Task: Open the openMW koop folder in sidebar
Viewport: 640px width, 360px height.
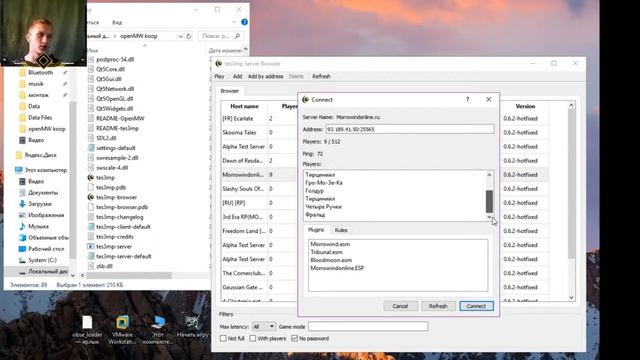Action: click(46, 129)
